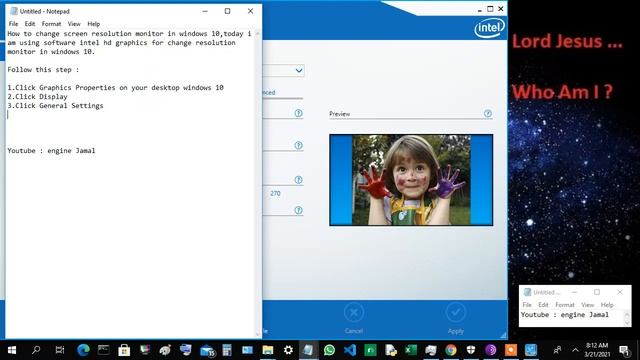
Task: Switch to Notepad via its taskbar icon
Action: [308, 350]
